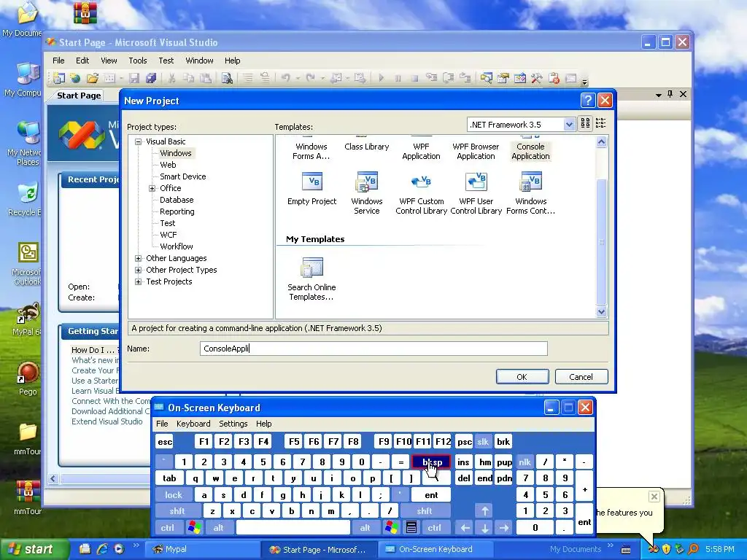The height and width of the screenshot is (560, 747).
Task: Click Cancel in New Project dialog
Action: pos(581,377)
